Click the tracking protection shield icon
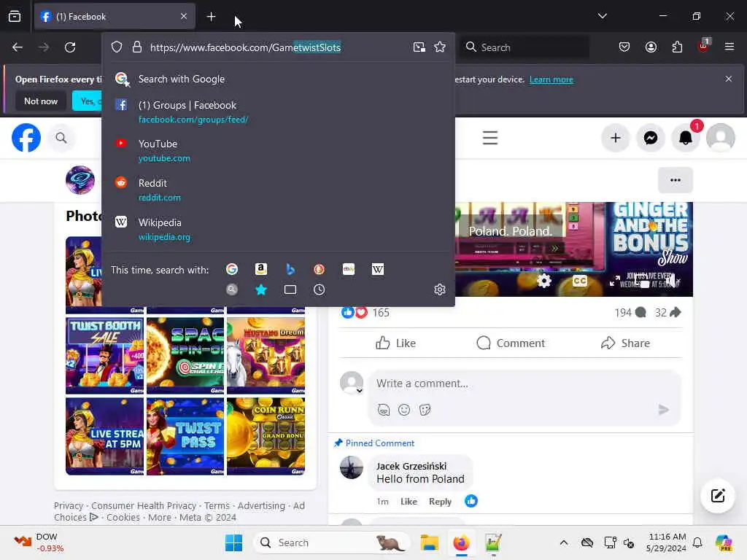Image resolution: width=747 pixels, height=560 pixels. click(x=117, y=47)
